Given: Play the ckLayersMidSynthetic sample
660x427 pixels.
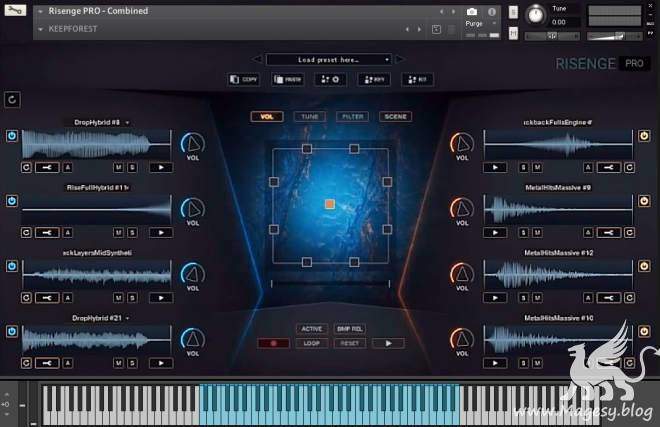Looking at the screenshot, I should pyautogui.click(x=161, y=298).
